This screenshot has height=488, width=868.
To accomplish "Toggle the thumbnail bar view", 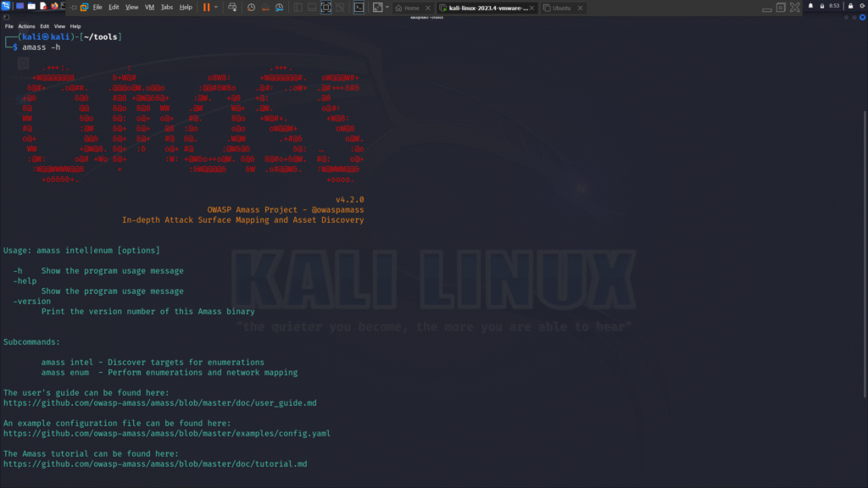I will click(312, 7).
